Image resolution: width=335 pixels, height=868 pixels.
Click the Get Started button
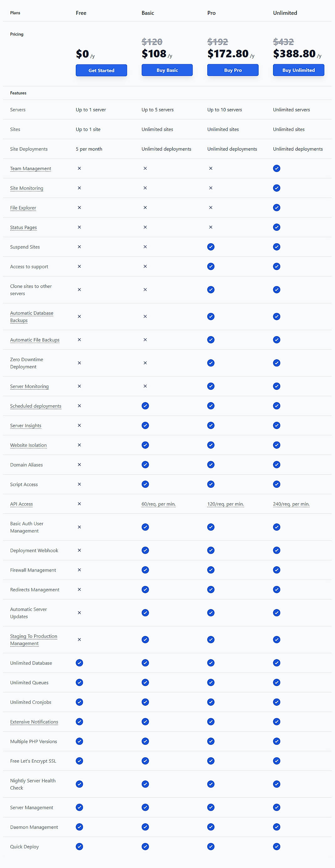click(x=101, y=70)
